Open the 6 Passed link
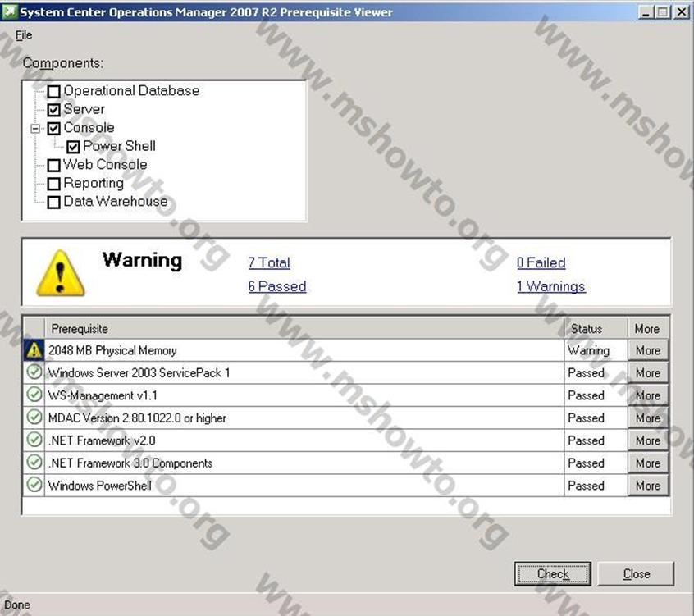The image size is (694, 616). click(277, 286)
